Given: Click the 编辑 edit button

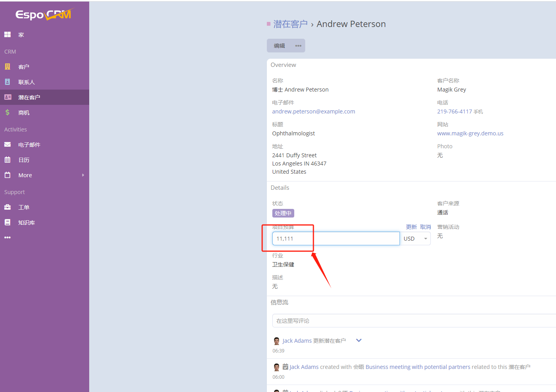Looking at the screenshot, I should (x=279, y=46).
